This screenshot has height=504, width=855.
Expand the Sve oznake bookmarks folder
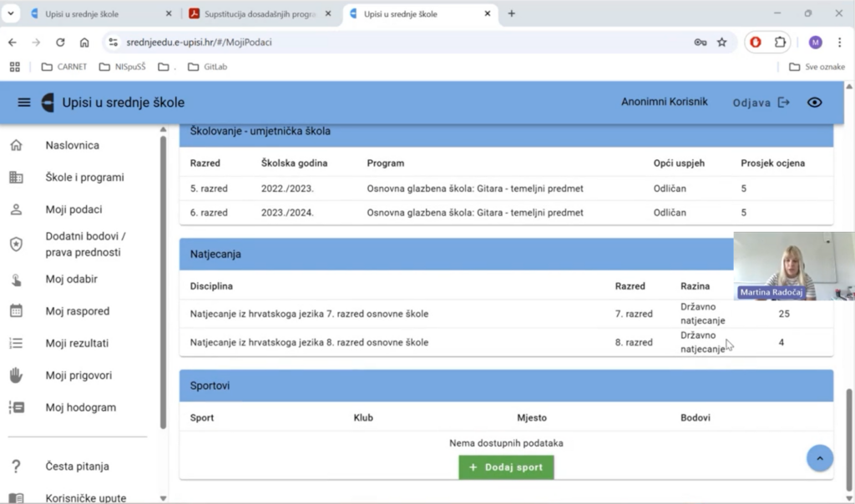coord(816,67)
